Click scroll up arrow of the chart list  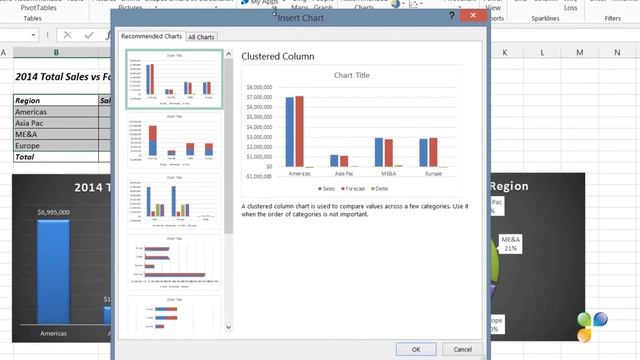click(229, 54)
